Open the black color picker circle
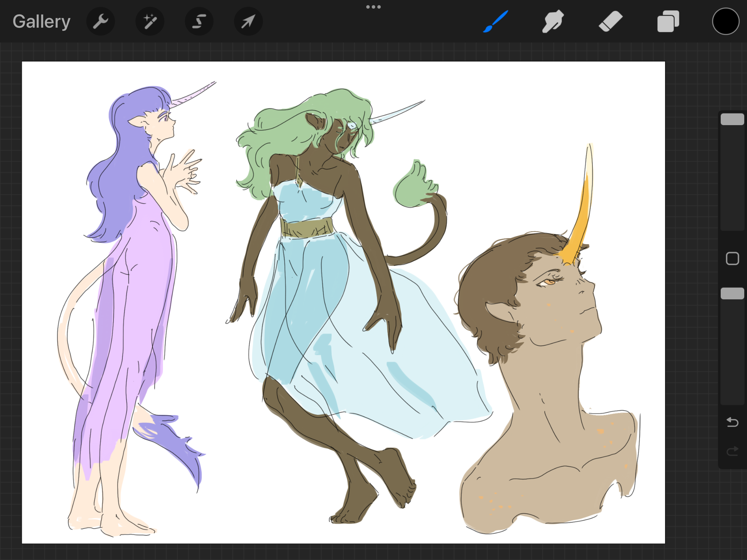This screenshot has width=747, height=560. click(726, 21)
